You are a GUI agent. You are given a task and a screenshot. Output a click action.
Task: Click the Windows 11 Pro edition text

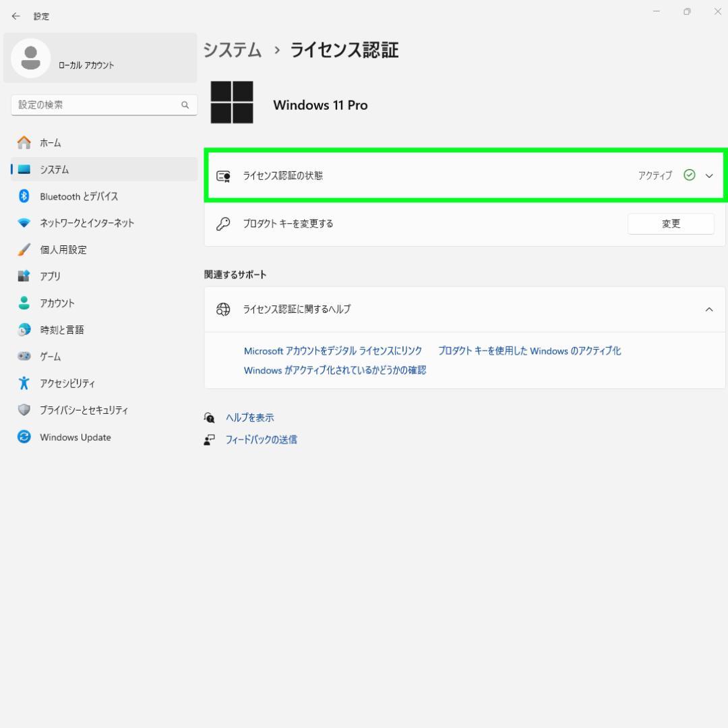coord(320,105)
